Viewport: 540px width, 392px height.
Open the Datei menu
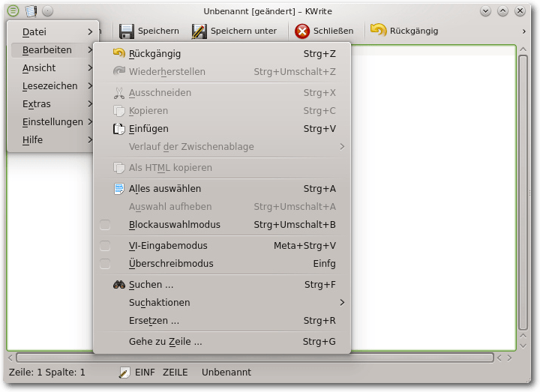[x=52, y=32]
